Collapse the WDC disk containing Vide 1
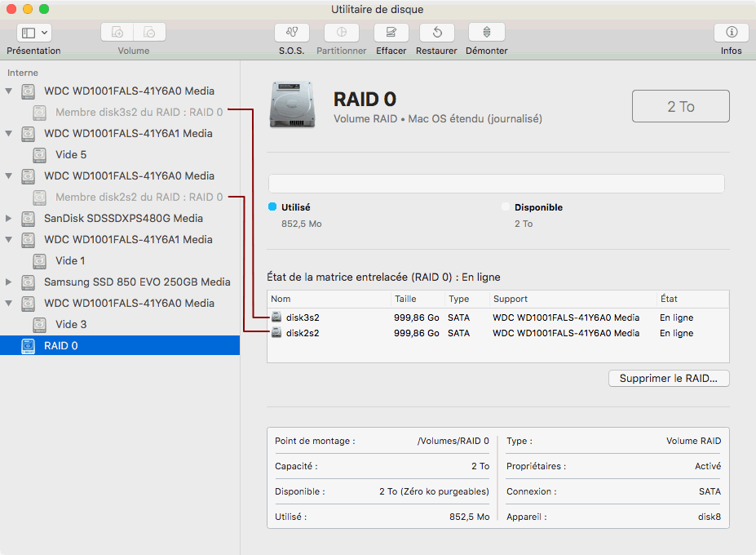This screenshot has width=756, height=555. click(9, 239)
